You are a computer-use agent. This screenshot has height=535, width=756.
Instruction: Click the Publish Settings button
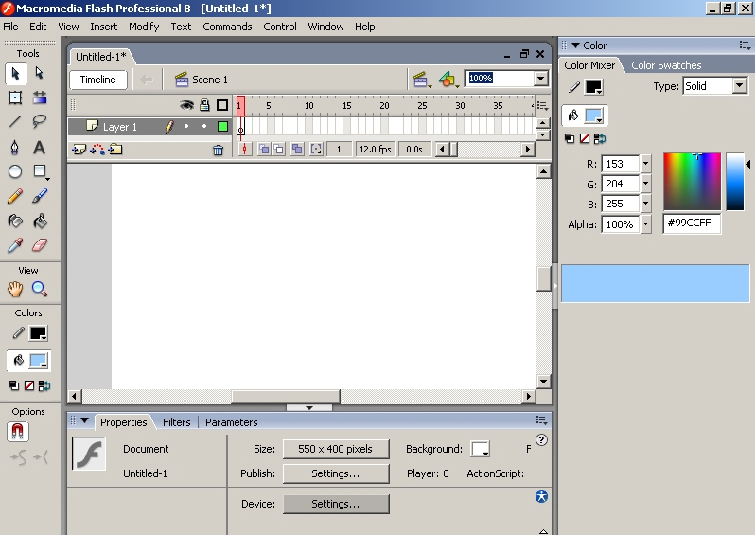click(x=336, y=473)
